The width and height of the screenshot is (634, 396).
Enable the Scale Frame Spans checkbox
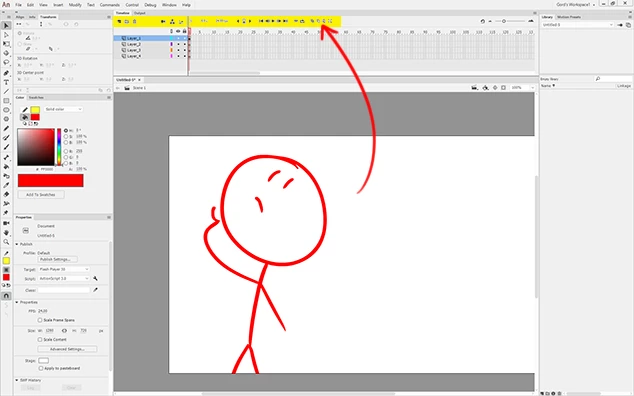click(40, 320)
